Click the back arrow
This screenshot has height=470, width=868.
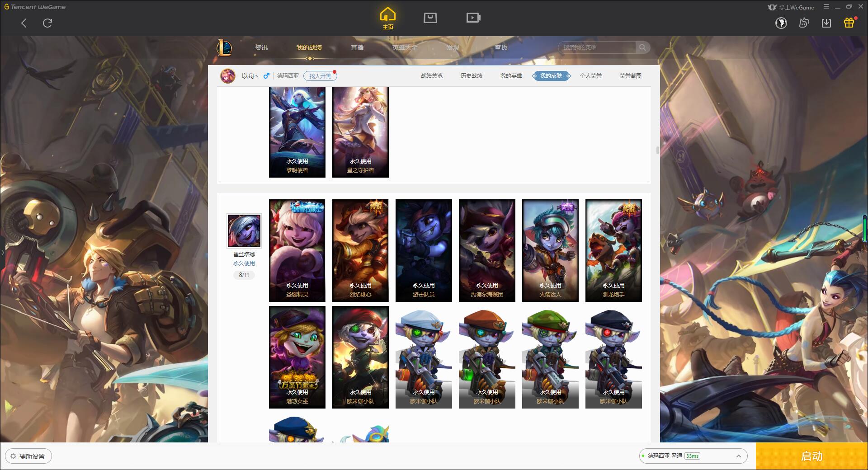point(24,23)
